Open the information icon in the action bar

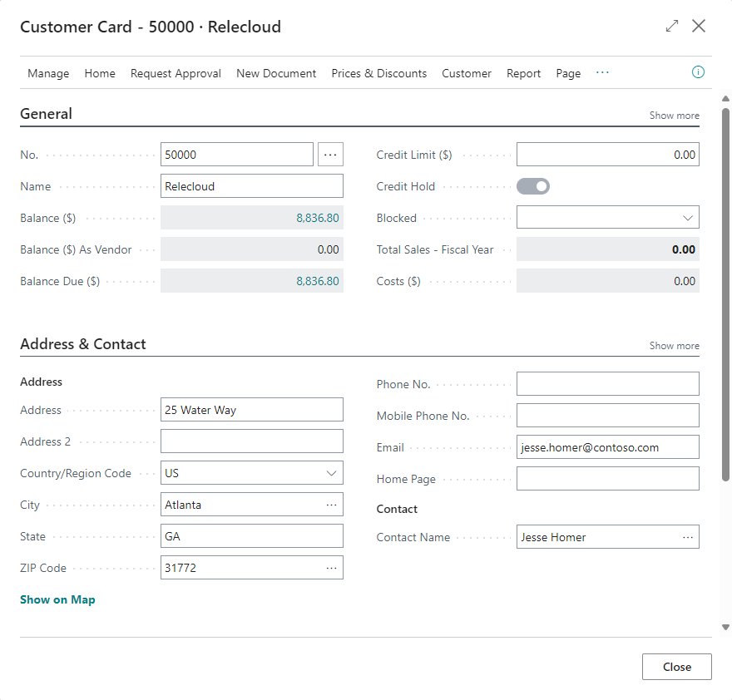pos(698,72)
